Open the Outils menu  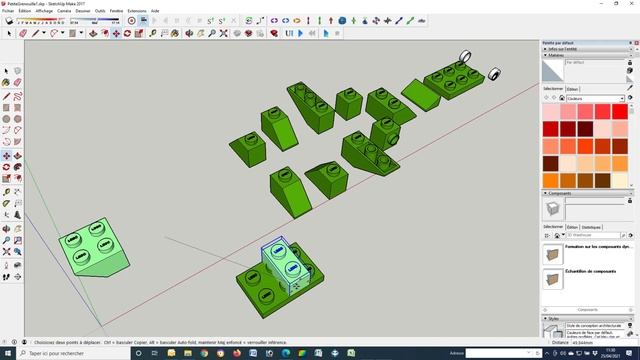coord(100,11)
